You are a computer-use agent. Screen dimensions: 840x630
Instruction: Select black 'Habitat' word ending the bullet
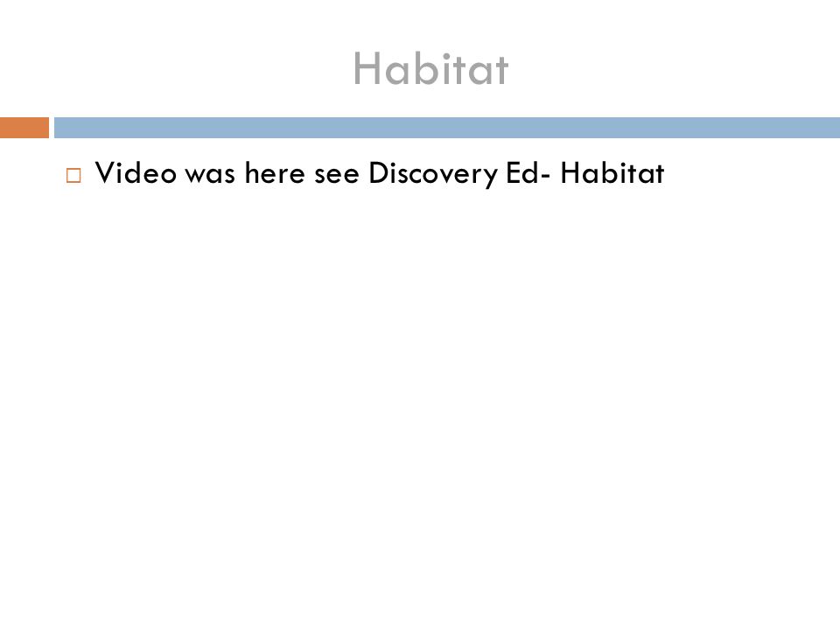[x=612, y=172]
